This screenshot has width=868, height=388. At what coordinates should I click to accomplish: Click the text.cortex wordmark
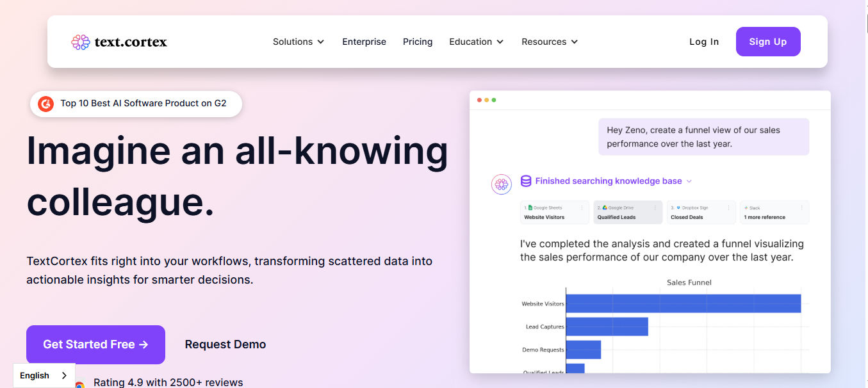[131, 42]
